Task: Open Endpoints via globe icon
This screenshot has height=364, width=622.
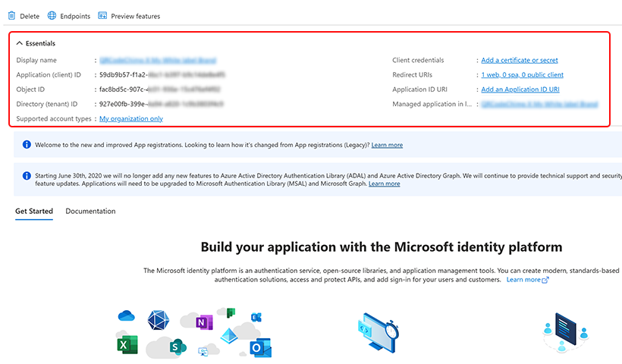Action: [x=52, y=15]
